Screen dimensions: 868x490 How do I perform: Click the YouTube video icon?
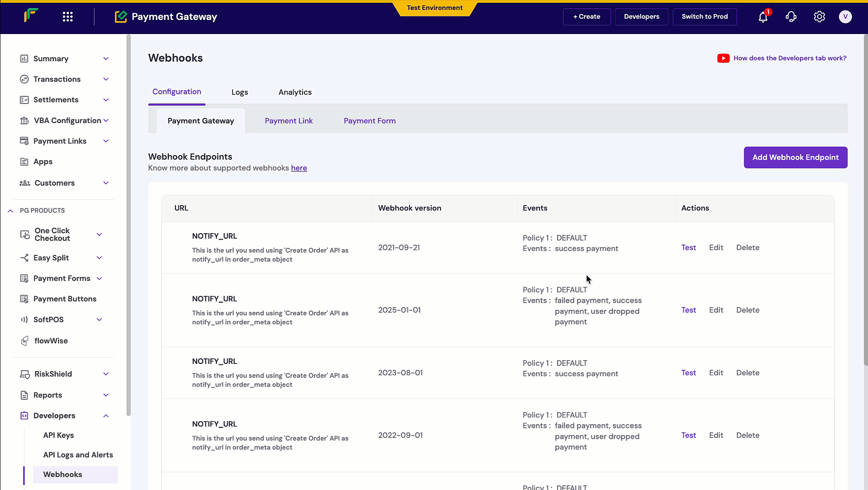click(723, 58)
